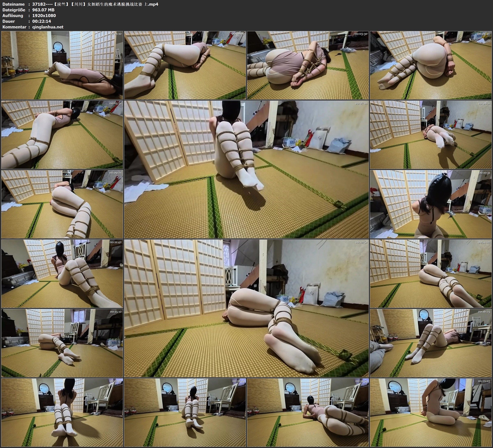Select the frame marked 00:16:23
Image resolution: width=493 pixels, height=448 pixels.
pos(431,343)
